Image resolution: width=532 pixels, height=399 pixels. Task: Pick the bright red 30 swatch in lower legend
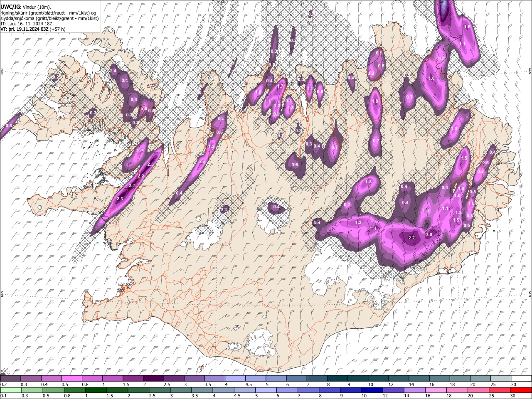(x=521, y=390)
